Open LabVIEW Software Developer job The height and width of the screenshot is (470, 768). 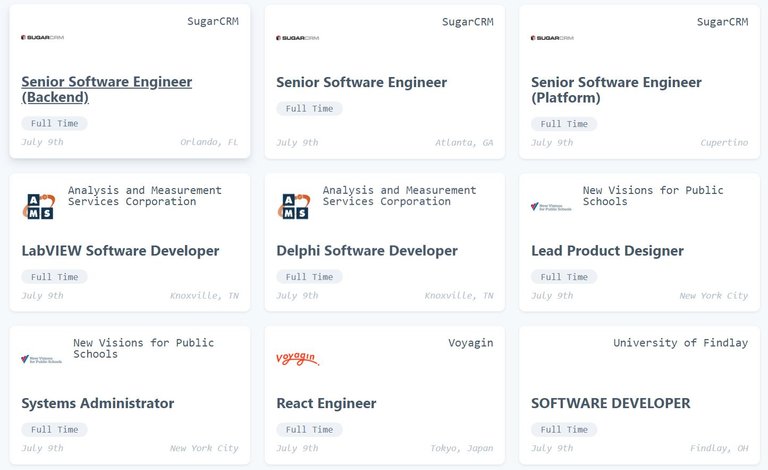[120, 251]
